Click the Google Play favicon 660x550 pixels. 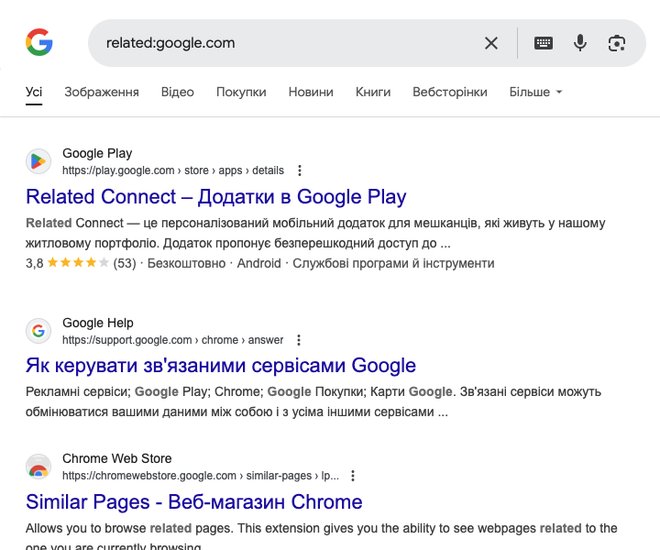[38, 161]
